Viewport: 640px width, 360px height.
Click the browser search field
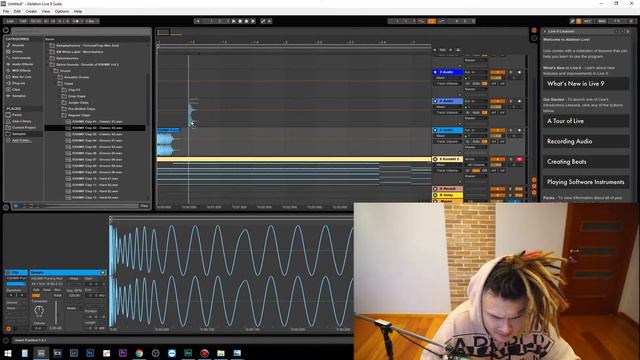tap(81, 31)
